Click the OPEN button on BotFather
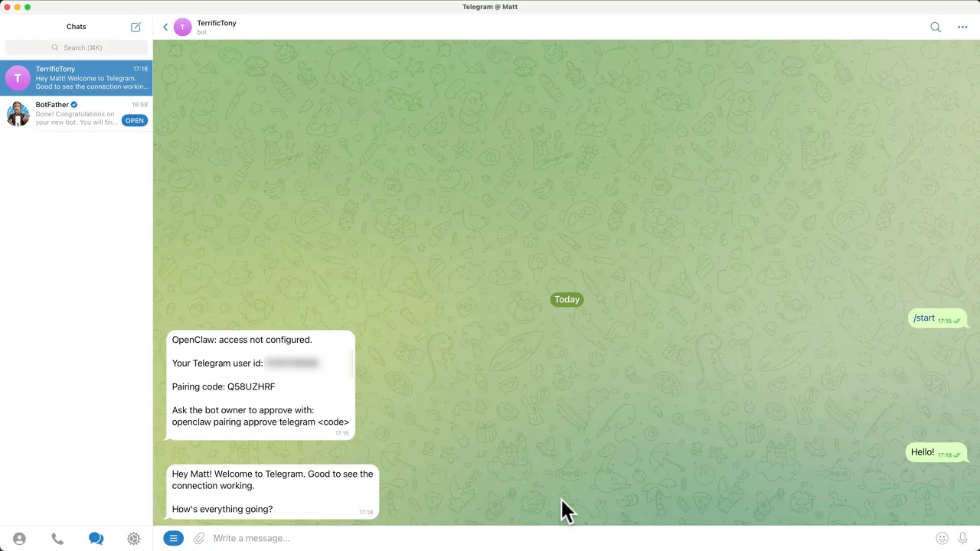This screenshot has height=551, width=980. point(135,120)
